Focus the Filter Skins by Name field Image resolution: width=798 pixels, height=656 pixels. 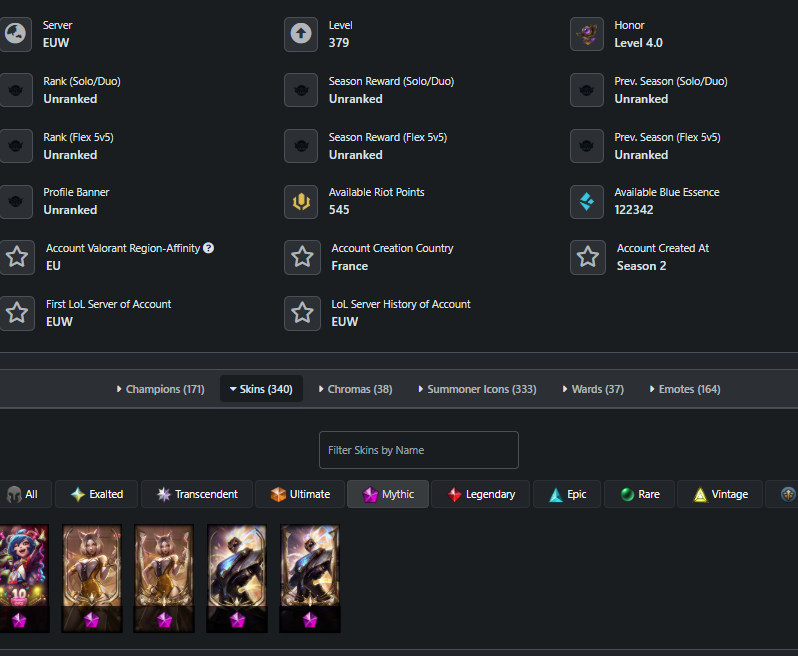[x=418, y=450]
